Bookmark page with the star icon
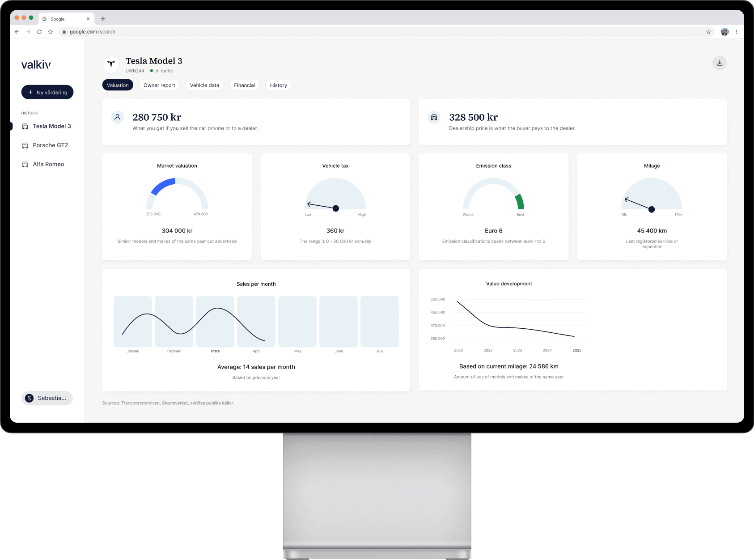The image size is (754, 560). click(x=708, y=32)
